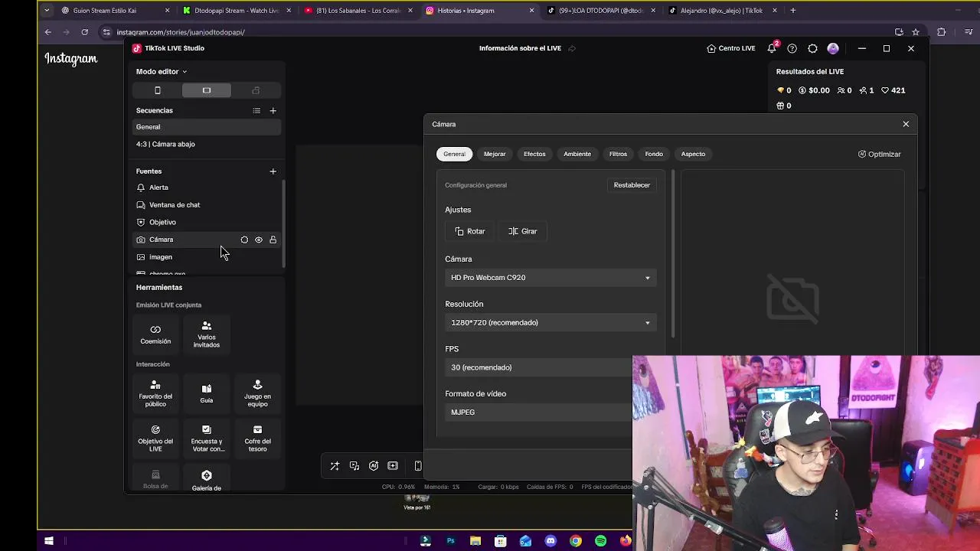Select the landscape layout icon
Screen dimensions: 980x551
click(x=207, y=90)
